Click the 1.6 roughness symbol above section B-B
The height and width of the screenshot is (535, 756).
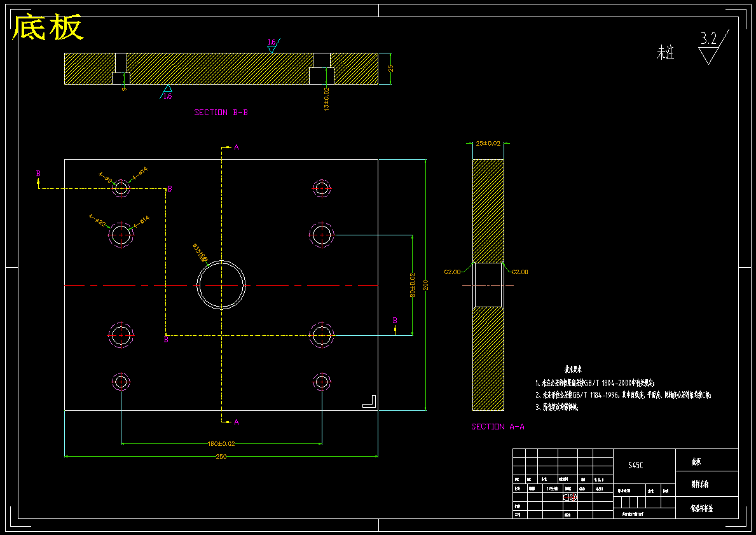(273, 45)
